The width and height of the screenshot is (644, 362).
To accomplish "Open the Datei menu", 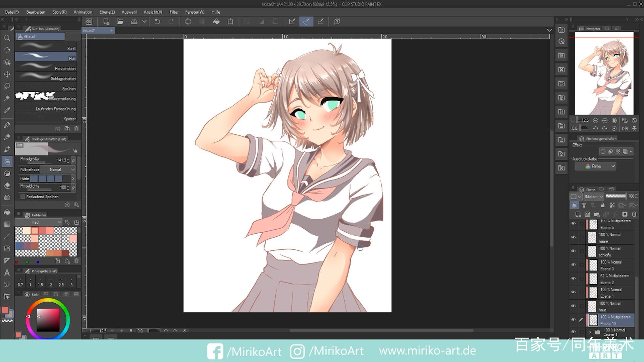I will coord(12,12).
